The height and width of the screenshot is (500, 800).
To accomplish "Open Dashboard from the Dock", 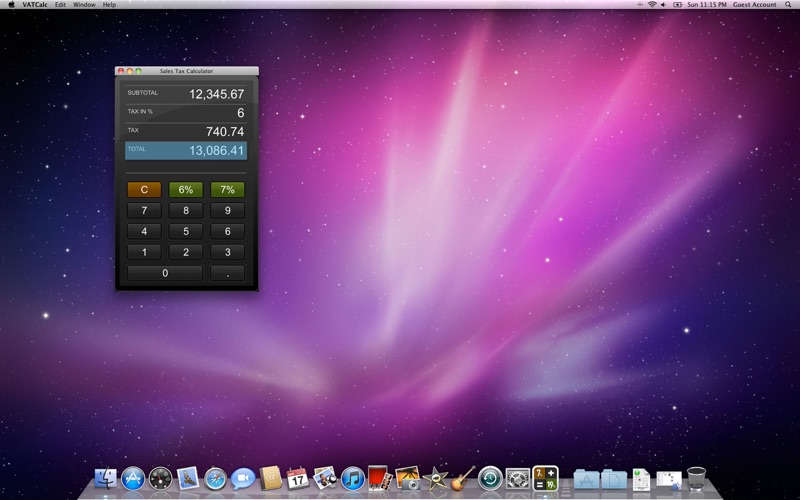I will coord(161,479).
